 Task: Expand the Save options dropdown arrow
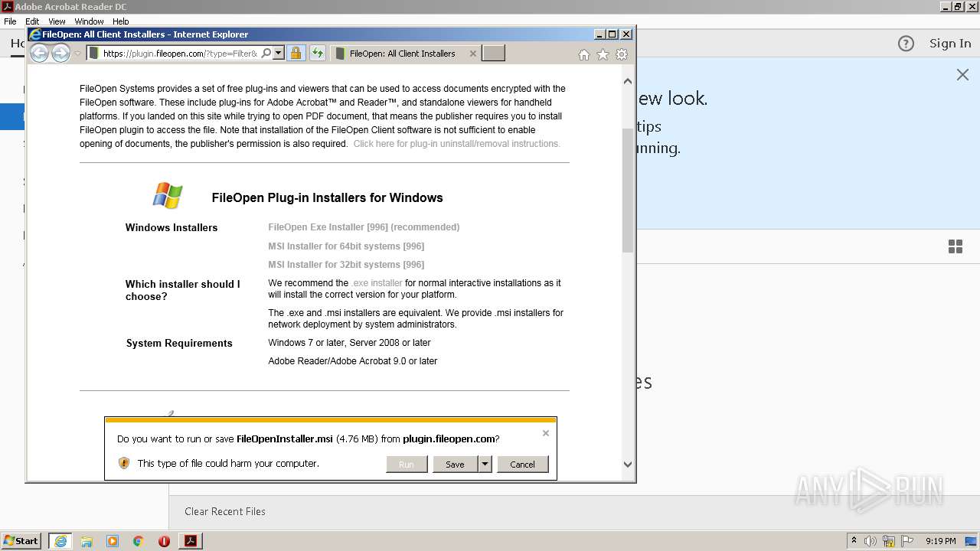pyautogui.click(x=485, y=465)
